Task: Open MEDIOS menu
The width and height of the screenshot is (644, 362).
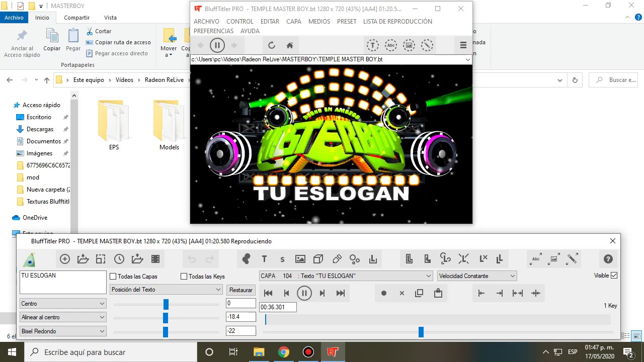Action: click(319, 22)
